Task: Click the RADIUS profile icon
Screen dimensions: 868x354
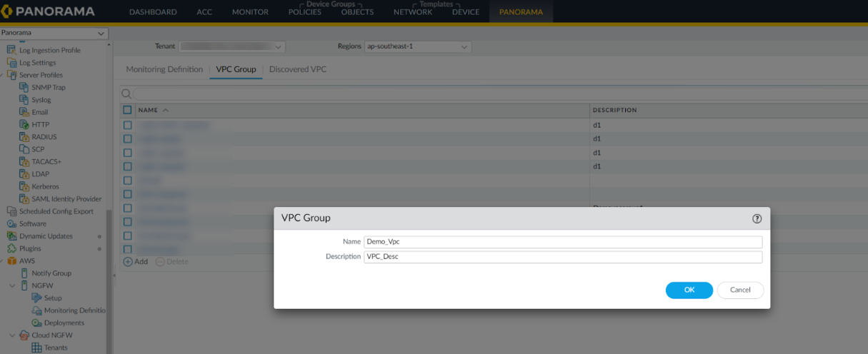Action: click(24, 137)
